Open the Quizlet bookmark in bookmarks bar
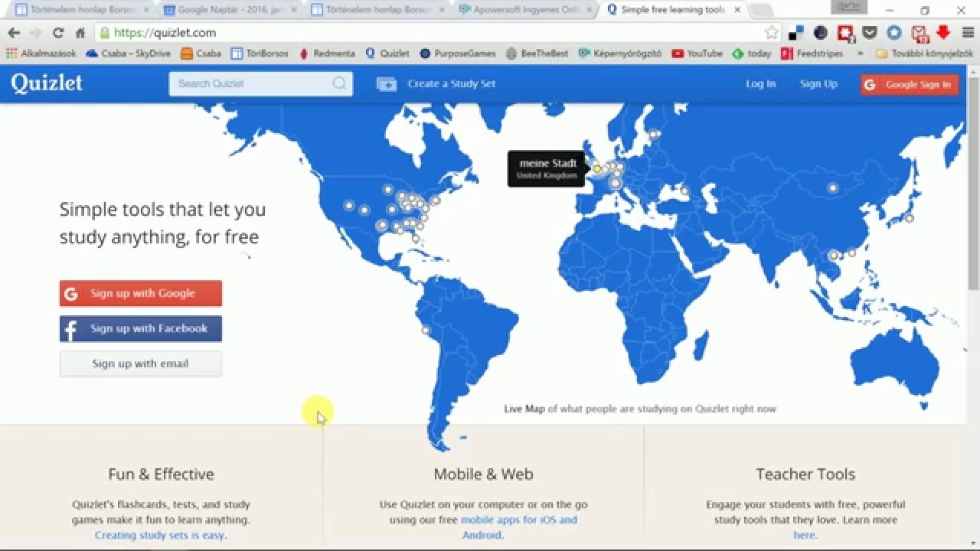Screen dimensions: 980x551 (387, 54)
